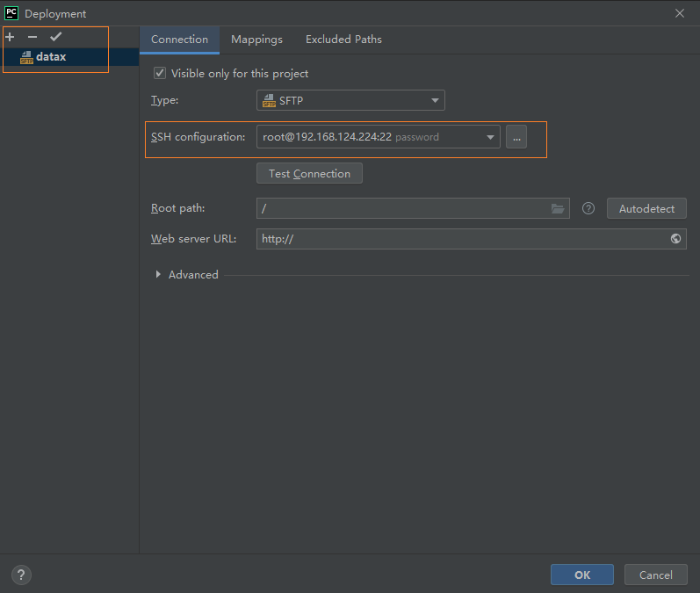This screenshot has height=593, width=700.
Task: Browse root path with folder icon
Action: (558, 208)
